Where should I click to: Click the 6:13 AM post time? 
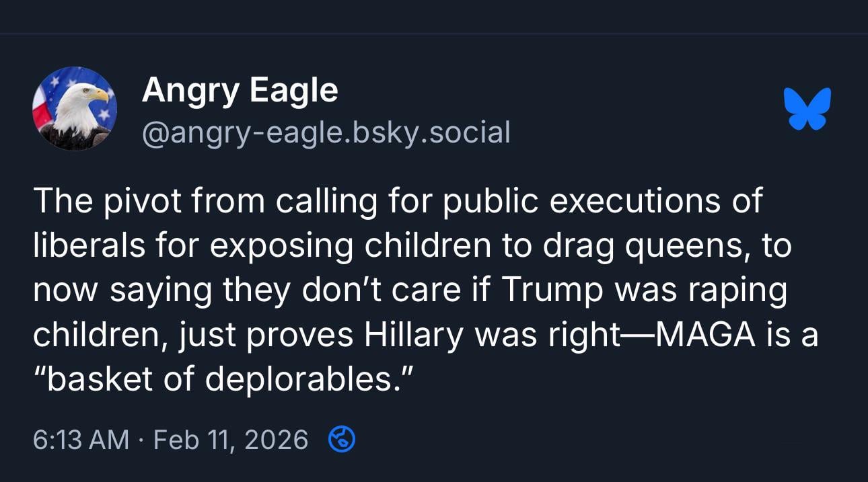[81, 440]
